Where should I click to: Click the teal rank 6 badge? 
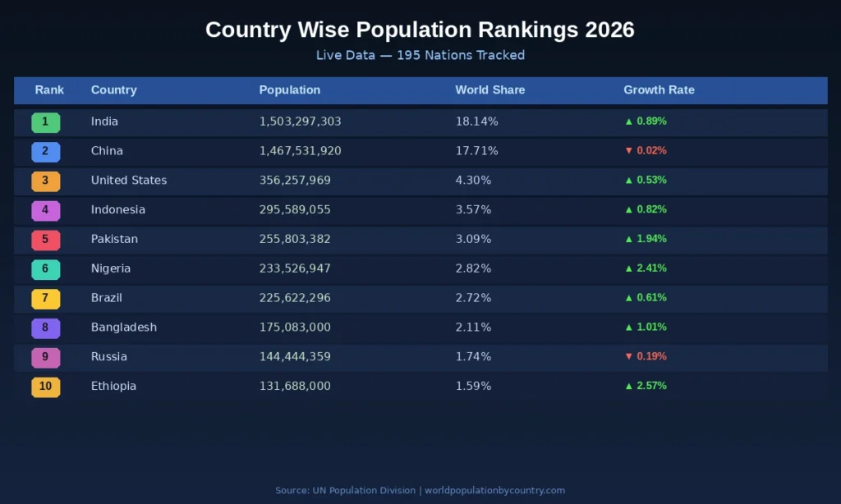45,269
